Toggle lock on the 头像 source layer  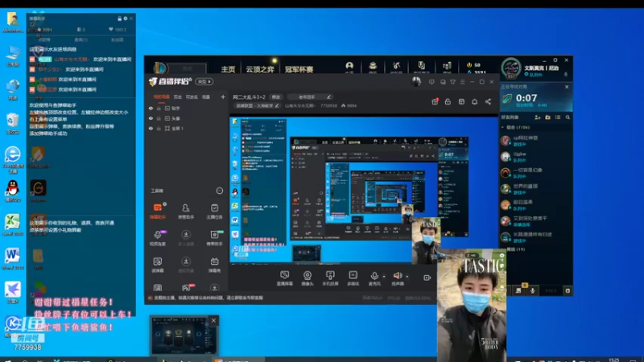tap(159, 118)
